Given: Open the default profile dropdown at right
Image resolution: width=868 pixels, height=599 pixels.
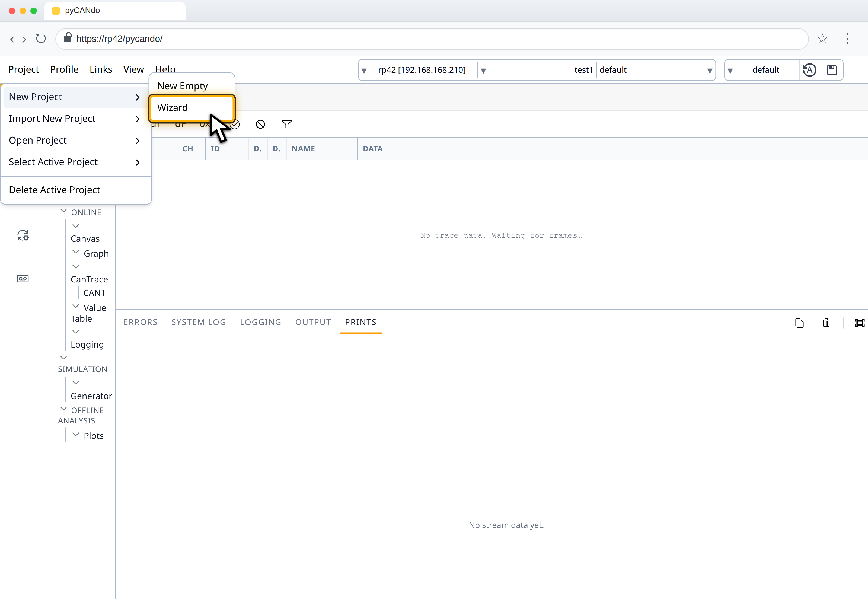Looking at the screenshot, I should click(x=762, y=70).
